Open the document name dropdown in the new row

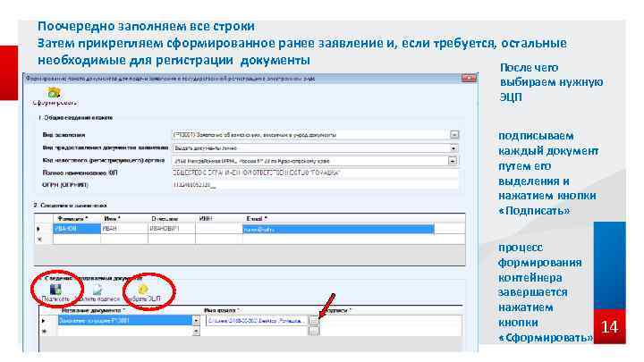point(196,331)
